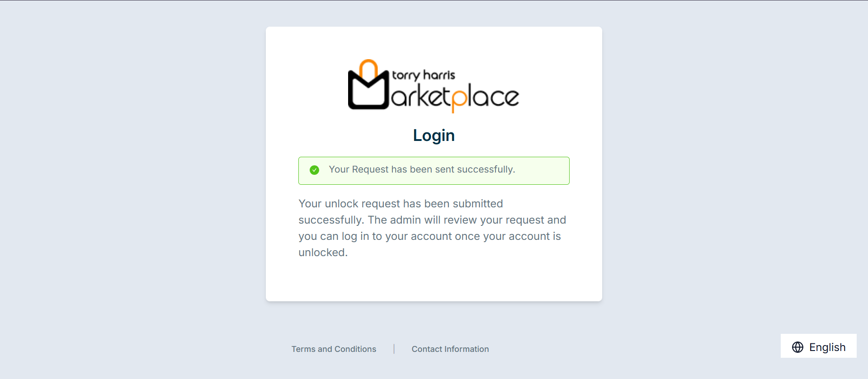
Task: Click the word 'admin' in the paragraph
Action: (406, 220)
